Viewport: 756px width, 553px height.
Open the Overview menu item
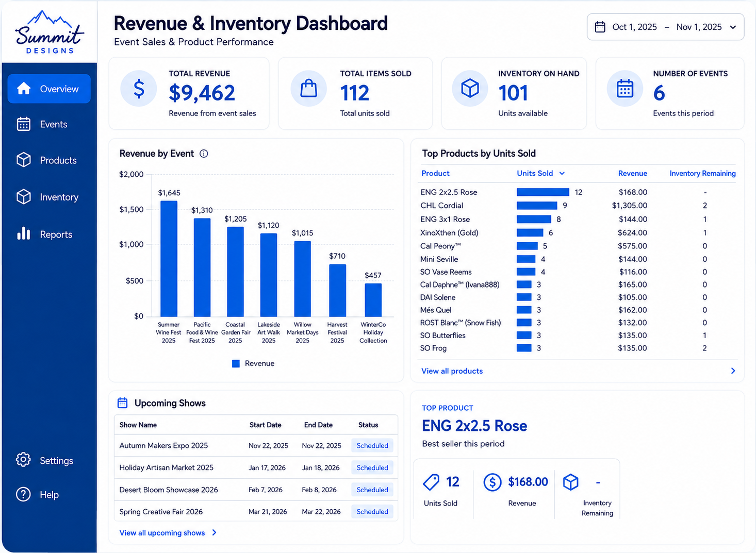49,89
